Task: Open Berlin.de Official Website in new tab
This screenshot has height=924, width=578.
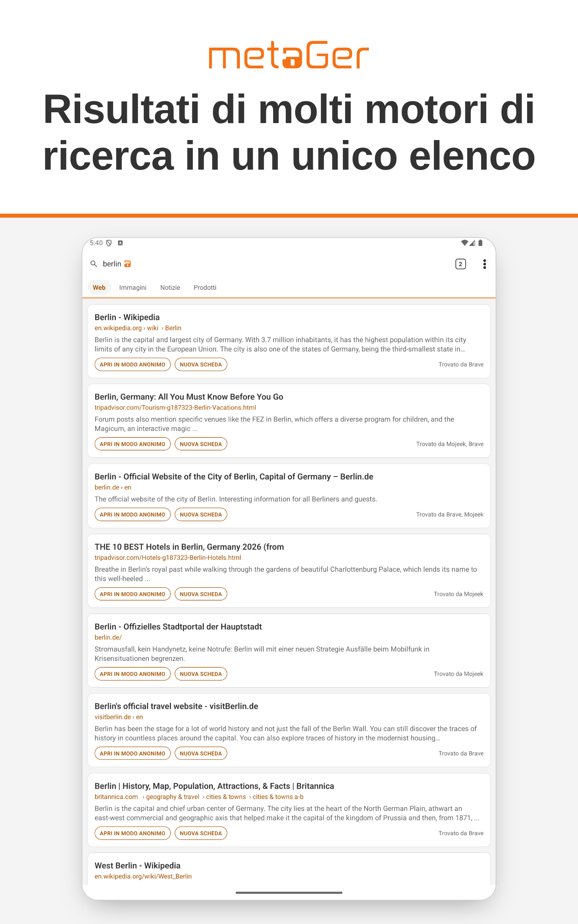Action: [201, 515]
